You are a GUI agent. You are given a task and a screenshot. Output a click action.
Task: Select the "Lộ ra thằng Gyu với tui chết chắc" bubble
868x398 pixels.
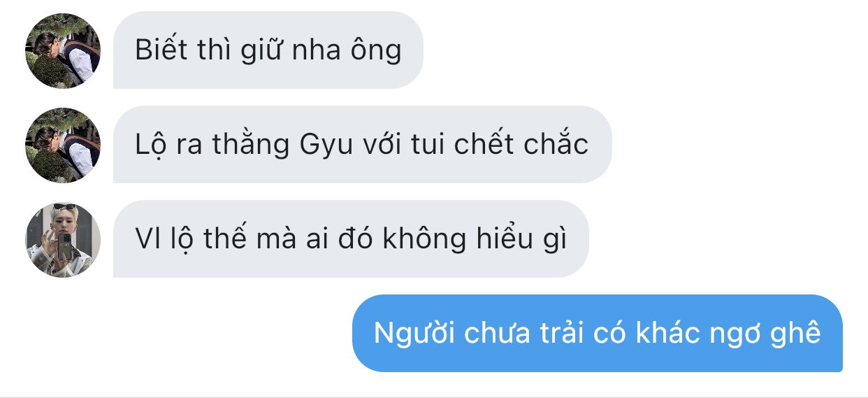pos(362,145)
